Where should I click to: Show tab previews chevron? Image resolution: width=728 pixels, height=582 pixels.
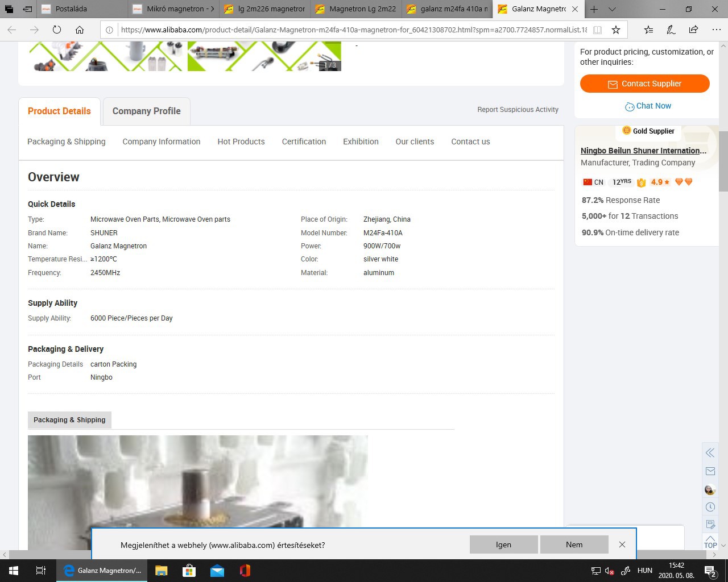click(x=612, y=9)
